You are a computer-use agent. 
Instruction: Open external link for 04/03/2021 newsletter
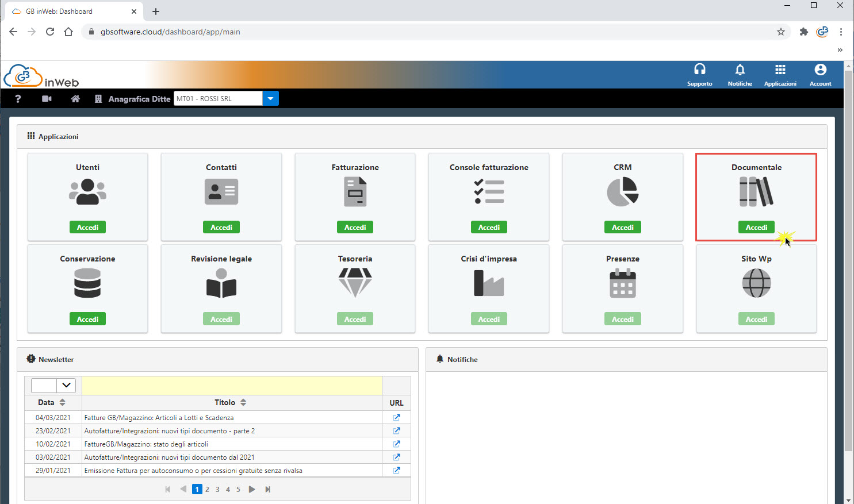tap(396, 418)
